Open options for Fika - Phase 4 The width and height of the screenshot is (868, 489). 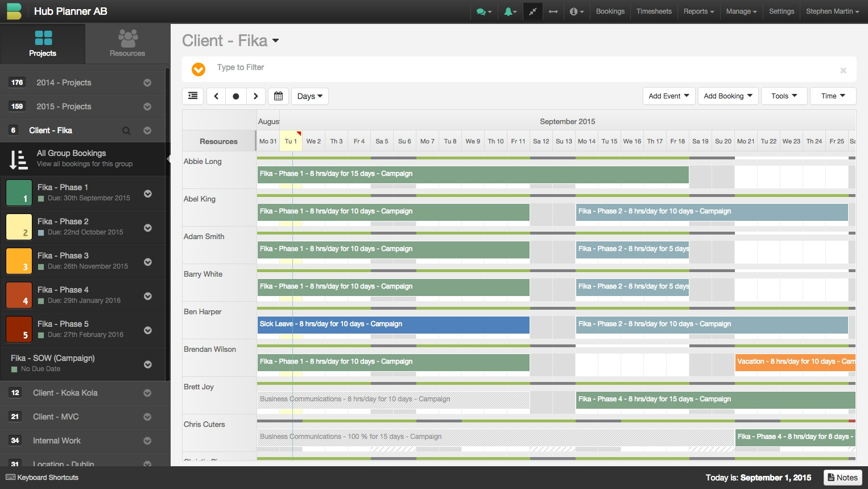148,296
